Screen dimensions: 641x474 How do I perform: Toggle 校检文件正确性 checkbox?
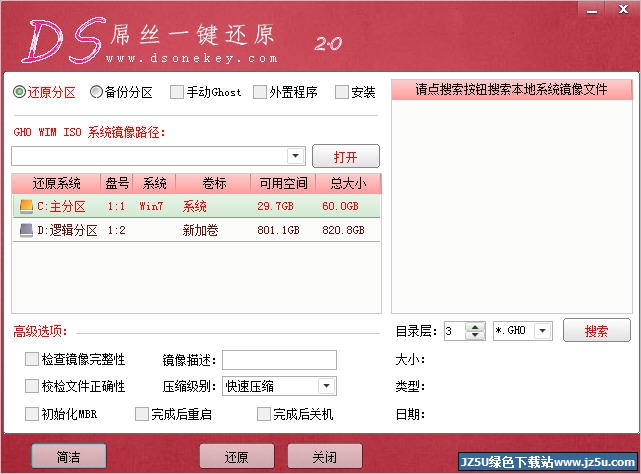pos(31,386)
